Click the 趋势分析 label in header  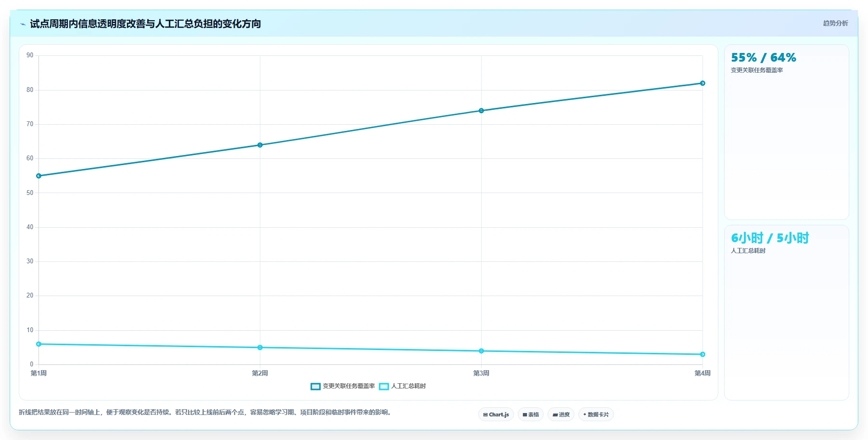point(835,23)
